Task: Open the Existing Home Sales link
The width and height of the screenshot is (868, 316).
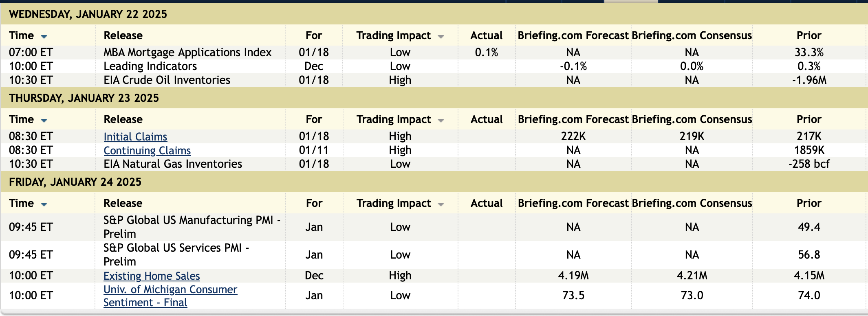Action: (152, 276)
